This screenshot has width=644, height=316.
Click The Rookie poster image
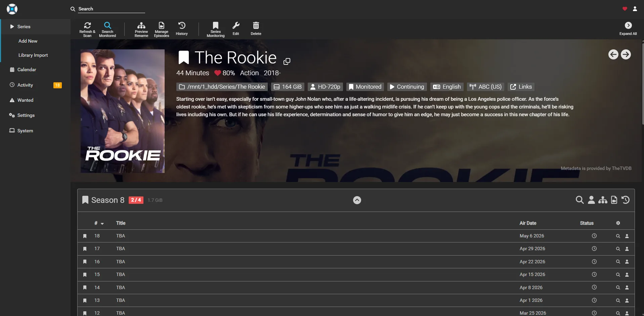[123, 111]
